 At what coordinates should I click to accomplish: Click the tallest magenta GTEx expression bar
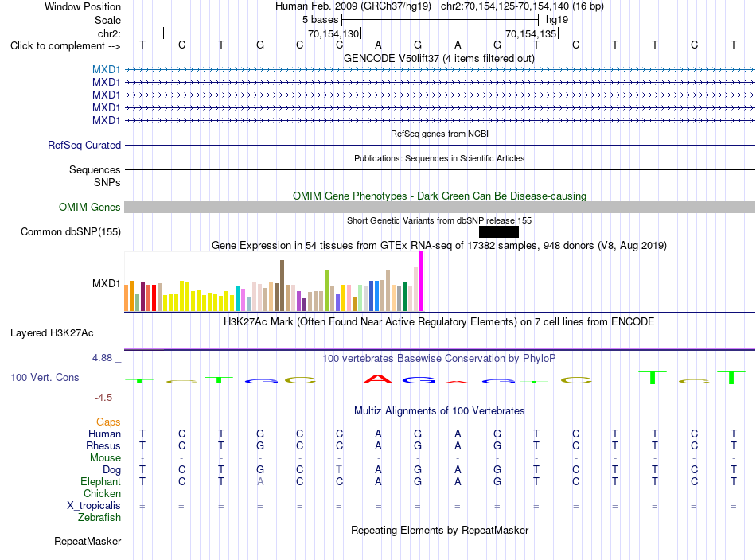click(x=422, y=282)
